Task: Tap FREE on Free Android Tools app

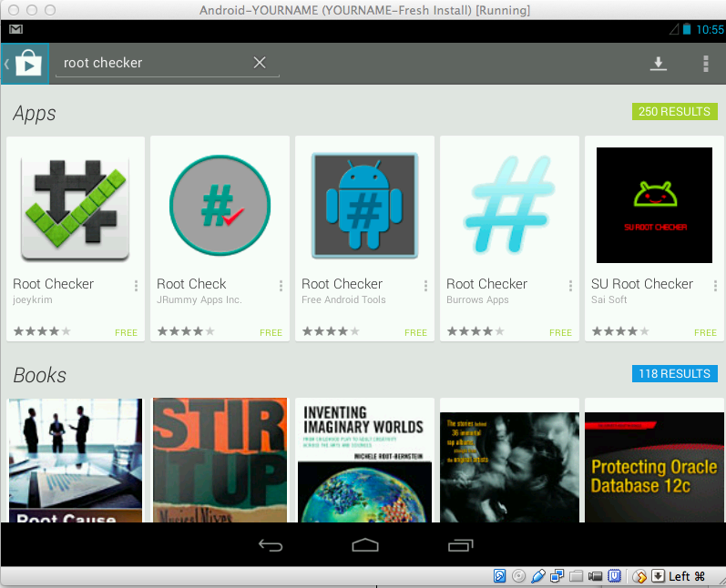Action: point(415,332)
